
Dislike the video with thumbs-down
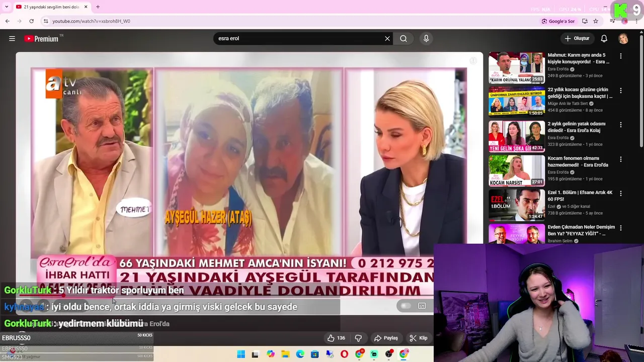pyautogui.click(x=358, y=338)
